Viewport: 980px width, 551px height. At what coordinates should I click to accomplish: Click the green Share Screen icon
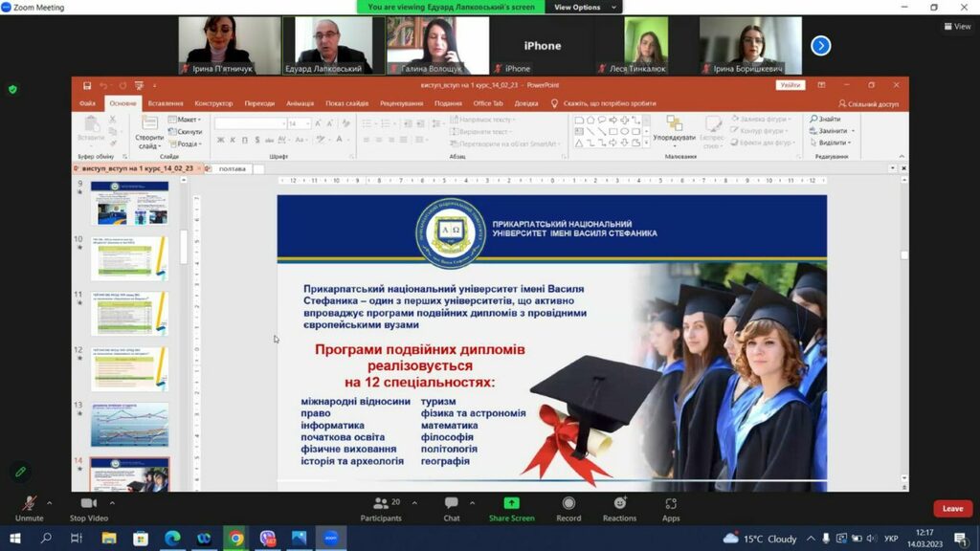(511, 504)
